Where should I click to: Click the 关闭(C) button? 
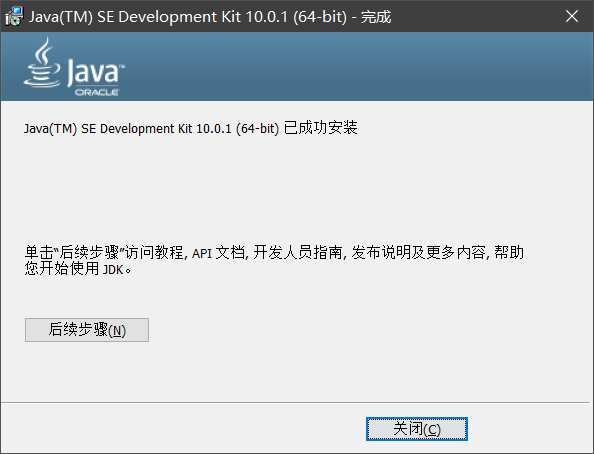(x=417, y=429)
